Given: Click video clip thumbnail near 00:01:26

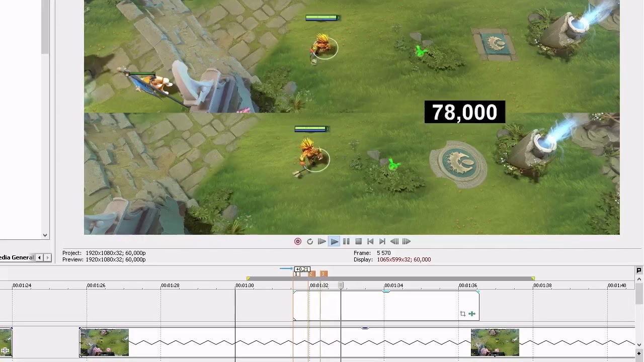Looking at the screenshot, I should pyautogui.click(x=104, y=342).
